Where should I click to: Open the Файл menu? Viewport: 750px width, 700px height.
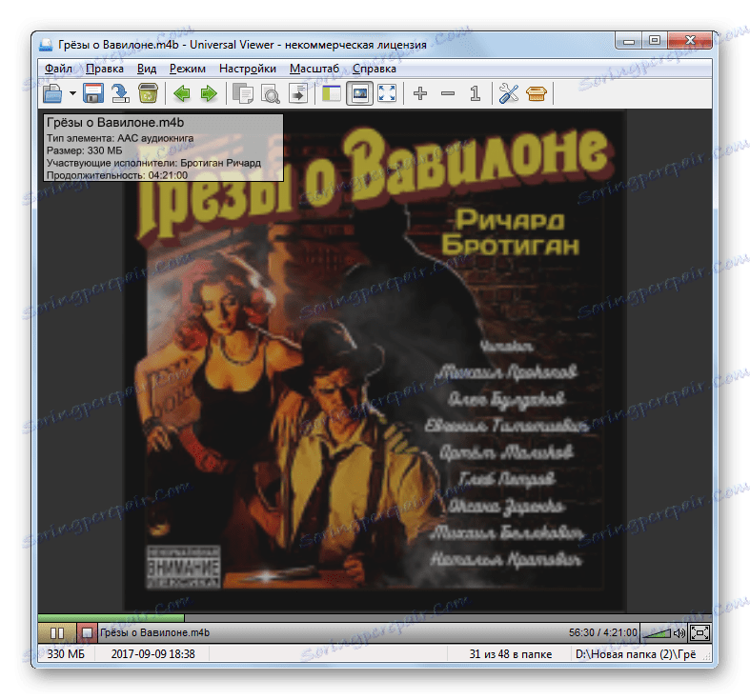tap(58, 69)
